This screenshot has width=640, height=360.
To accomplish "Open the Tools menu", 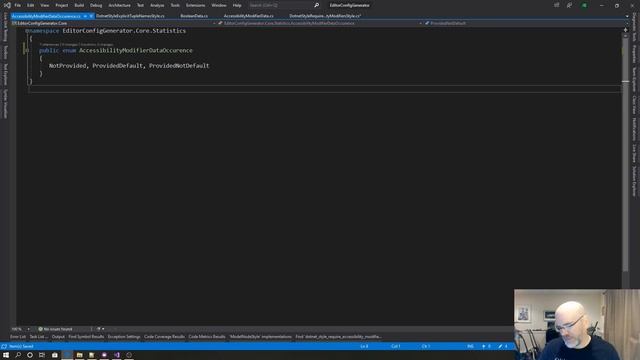I will (175, 5).
